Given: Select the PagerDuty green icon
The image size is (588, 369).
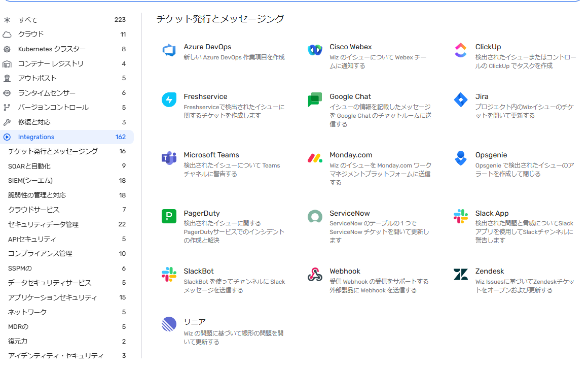Looking at the screenshot, I should click(x=169, y=217).
